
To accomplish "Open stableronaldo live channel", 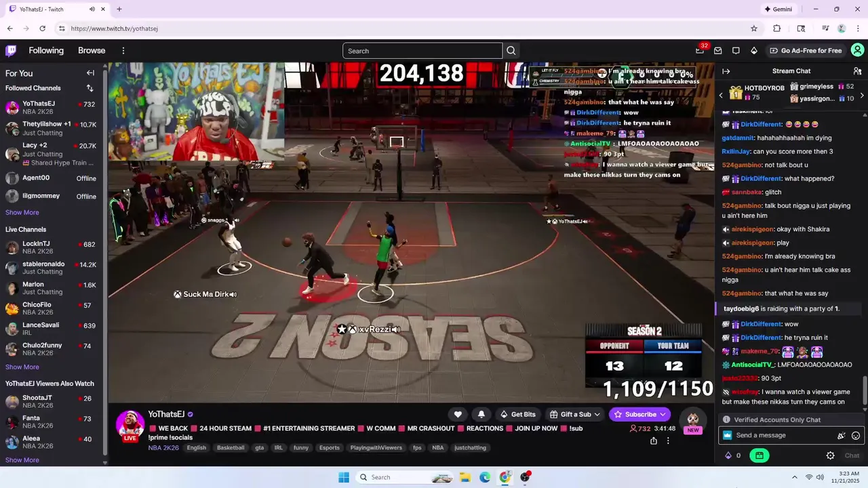I will 52,268.
